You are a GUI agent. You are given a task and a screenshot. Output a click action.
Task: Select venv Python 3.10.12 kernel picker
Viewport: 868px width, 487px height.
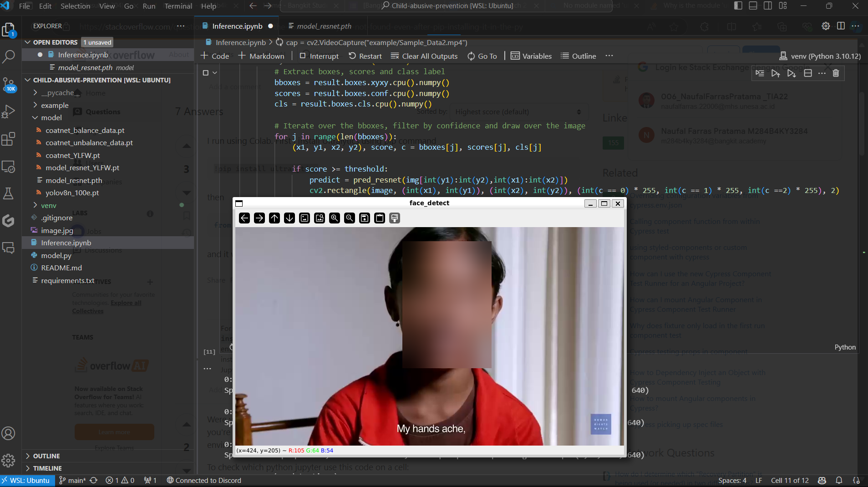(x=820, y=56)
